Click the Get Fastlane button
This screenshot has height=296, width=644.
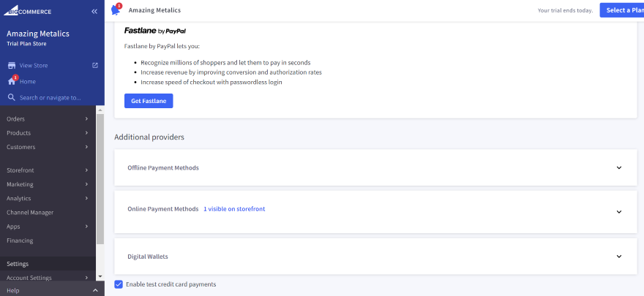pyautogui.click(x=149, y=101)
